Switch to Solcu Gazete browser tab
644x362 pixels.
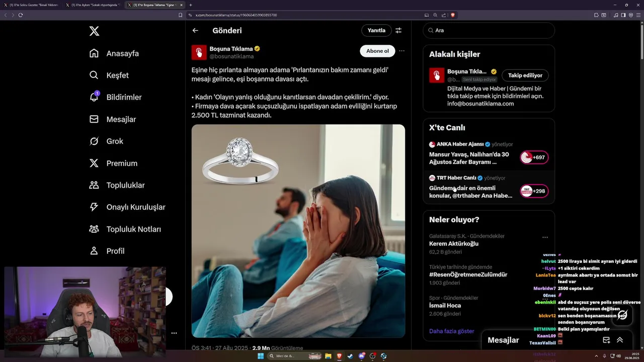click(x=31, y=5)
